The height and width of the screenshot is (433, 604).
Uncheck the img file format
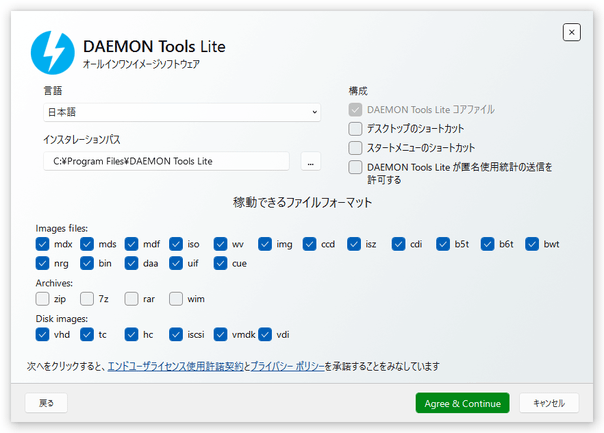[x=265, y=244]
